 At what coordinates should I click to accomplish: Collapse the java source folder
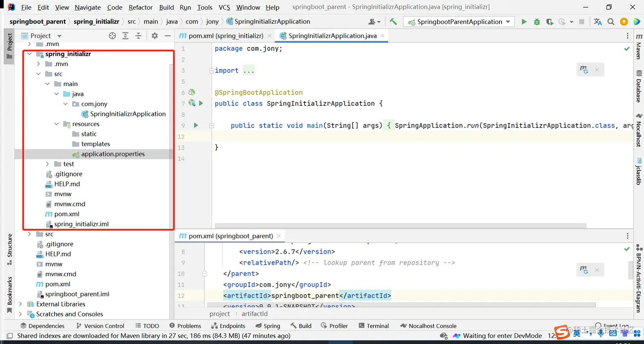click(x=57, y=94)
